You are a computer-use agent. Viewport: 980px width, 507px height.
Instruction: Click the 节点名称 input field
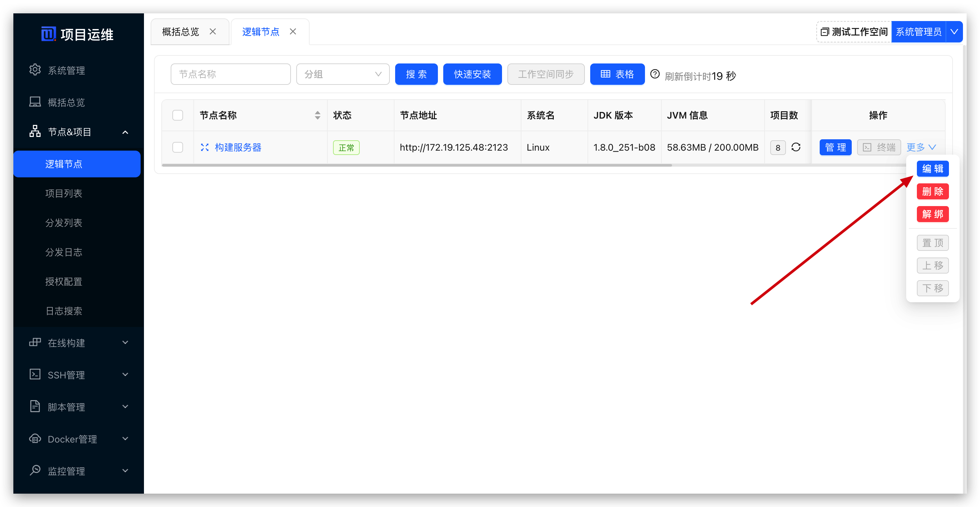pyautogui.click(x=230, y=74)
